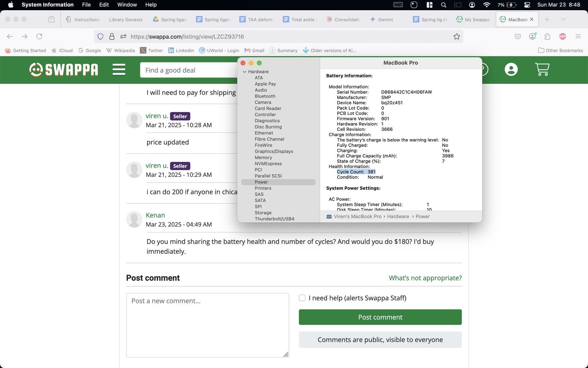
Task: Open the Gmail bookmark
Action: pyautogui.click(x=254, y=50)
